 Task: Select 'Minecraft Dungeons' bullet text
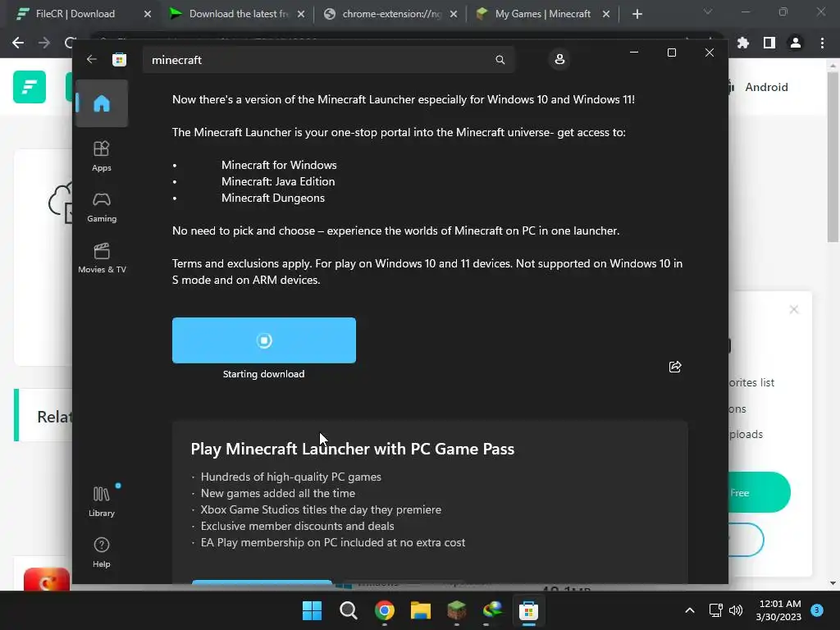point(273,199)
